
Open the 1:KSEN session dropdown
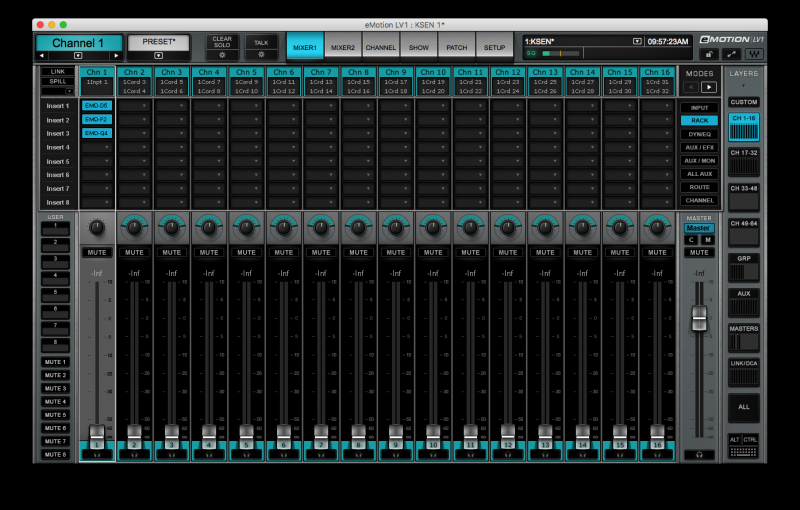click(x=637, y=41)
